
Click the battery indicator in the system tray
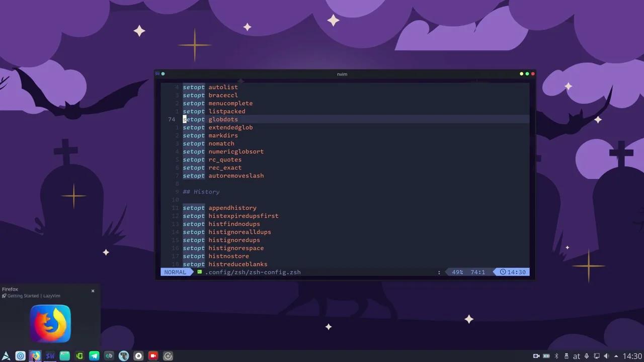(546, 356)
